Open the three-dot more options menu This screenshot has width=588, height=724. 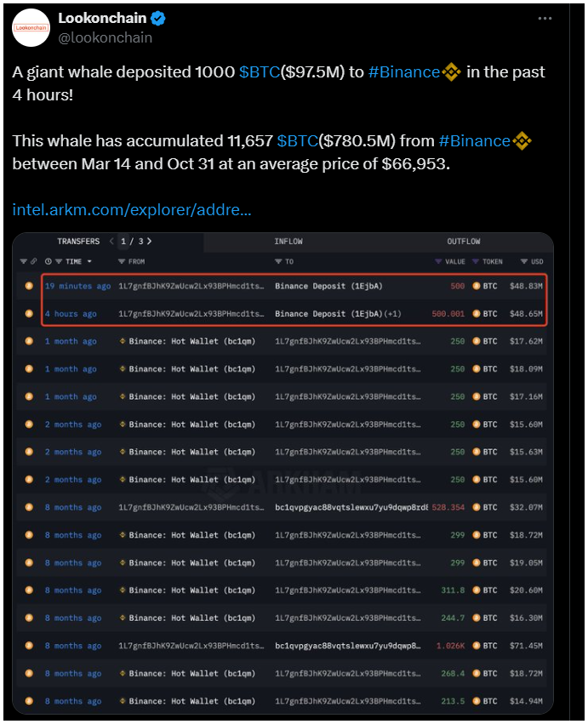click(545, 19)
